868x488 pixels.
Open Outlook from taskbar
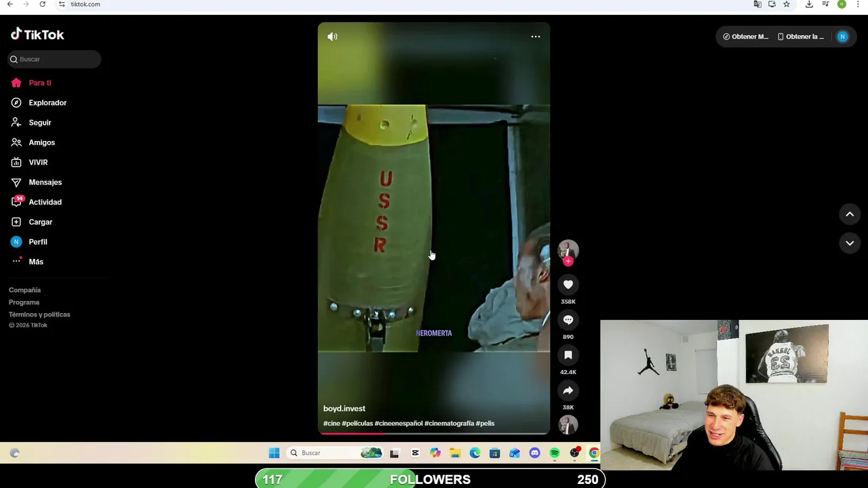point(515,453)
